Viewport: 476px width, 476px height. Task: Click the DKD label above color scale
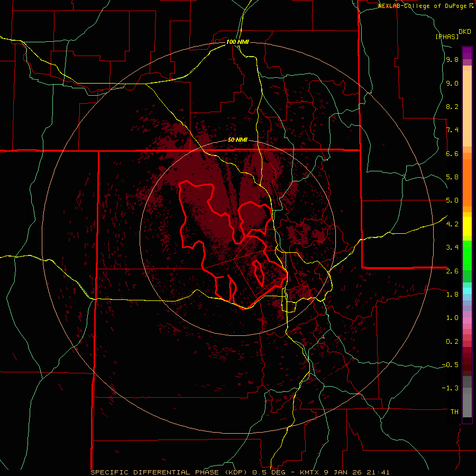click(x=465, y=32)
